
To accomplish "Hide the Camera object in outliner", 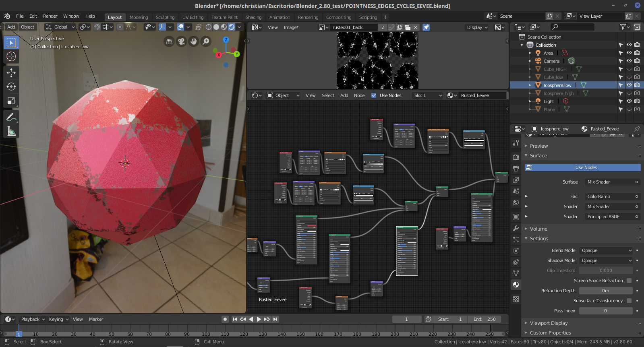I will point(629,61).
